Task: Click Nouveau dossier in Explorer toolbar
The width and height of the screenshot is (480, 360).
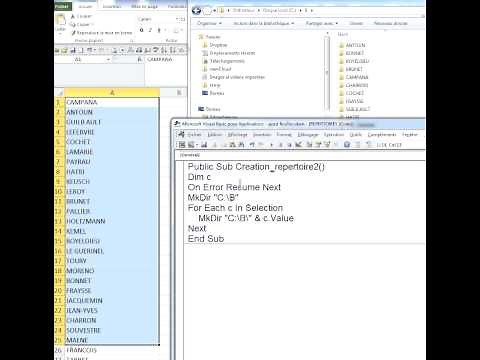Action: (x=391, y=23)
